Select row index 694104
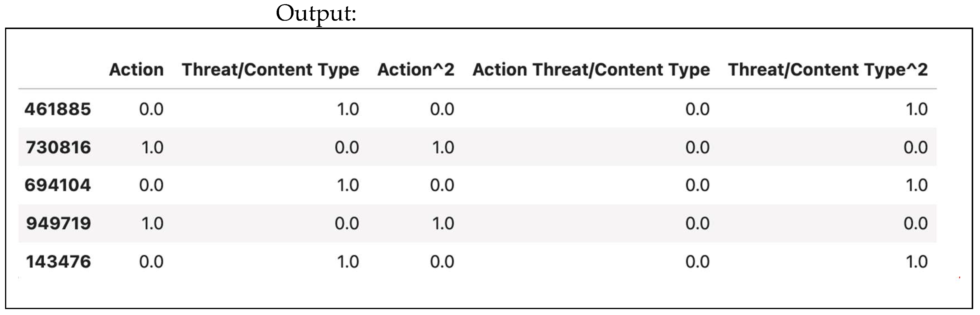Viewport: 980px width, 315px height. tap(58, 185)
